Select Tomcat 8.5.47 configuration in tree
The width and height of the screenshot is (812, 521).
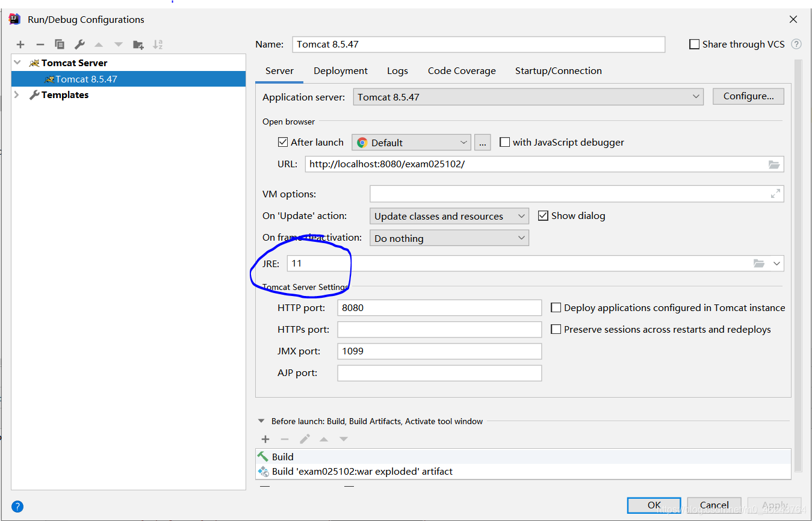click(x=128, y=79)
